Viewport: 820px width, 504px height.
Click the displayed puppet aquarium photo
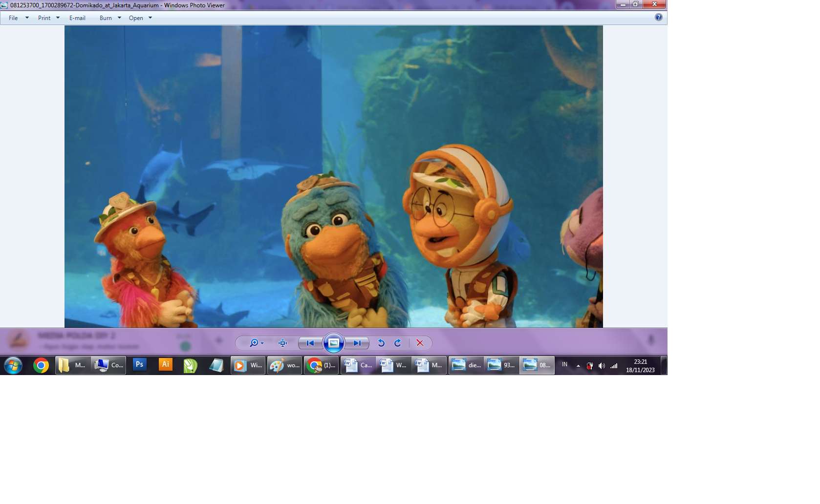pyautogui.click(x=334, y=176)
